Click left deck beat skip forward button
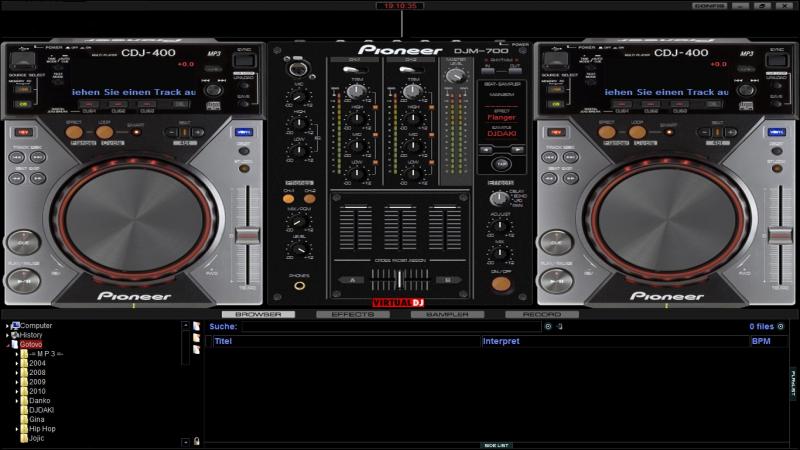 click(38, 178)
